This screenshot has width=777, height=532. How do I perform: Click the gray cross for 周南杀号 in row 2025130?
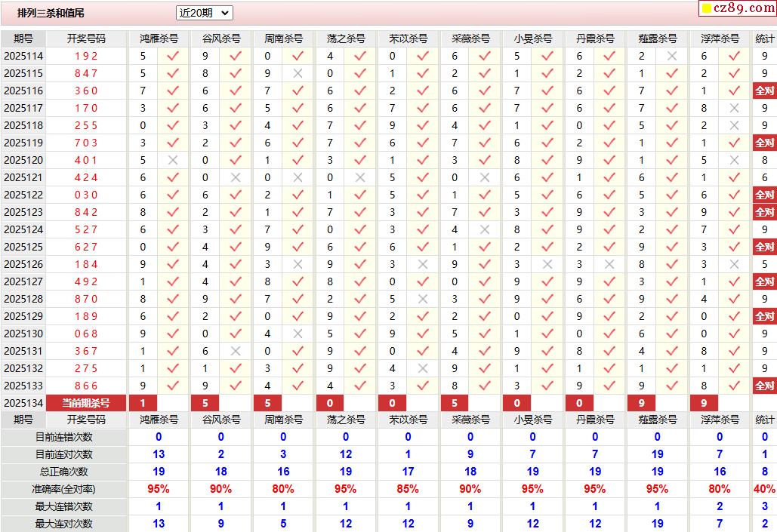pos(298,334)
